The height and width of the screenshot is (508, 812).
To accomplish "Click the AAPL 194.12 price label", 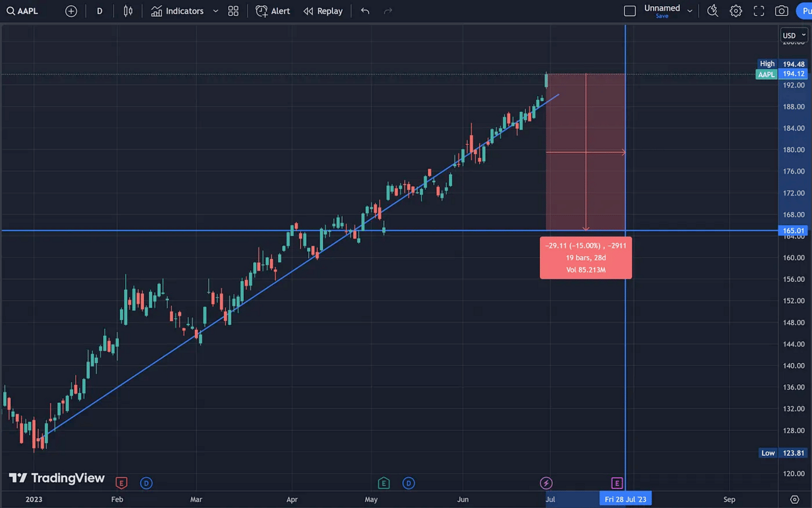I will tap(781, 74).
